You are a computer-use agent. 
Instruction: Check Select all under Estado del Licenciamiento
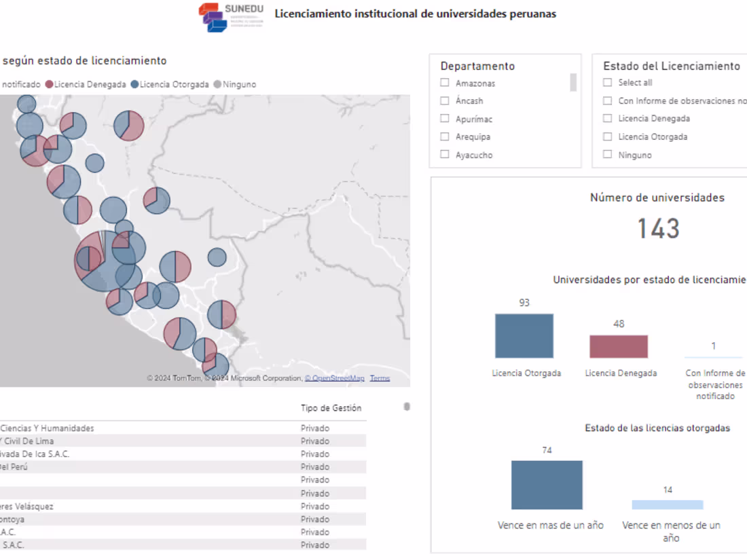607,82
